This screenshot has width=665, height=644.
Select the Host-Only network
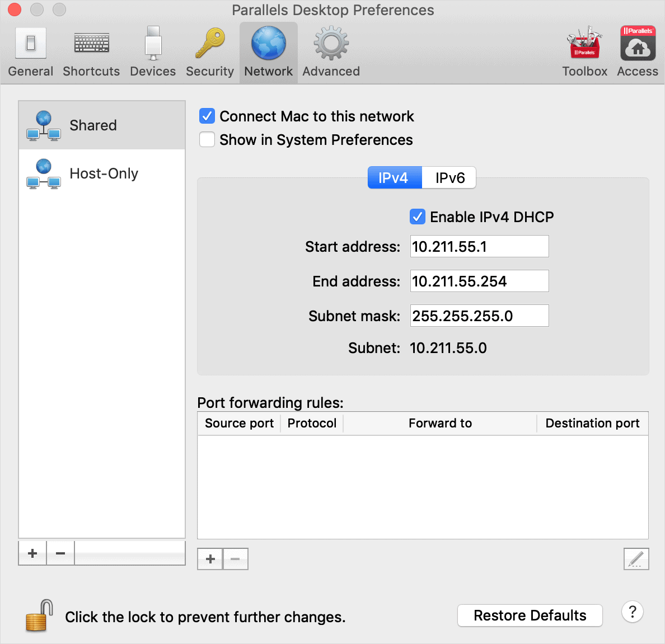[x=104, y=173]
